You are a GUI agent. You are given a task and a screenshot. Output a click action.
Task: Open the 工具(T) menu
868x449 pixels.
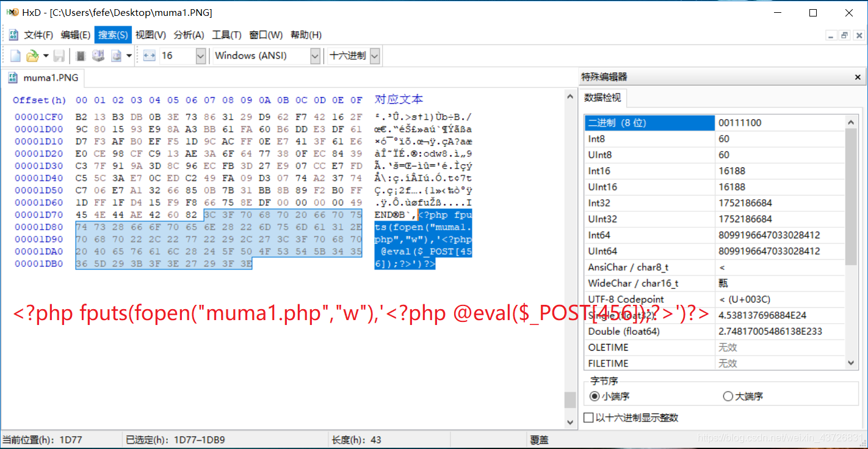click(226, 35)
